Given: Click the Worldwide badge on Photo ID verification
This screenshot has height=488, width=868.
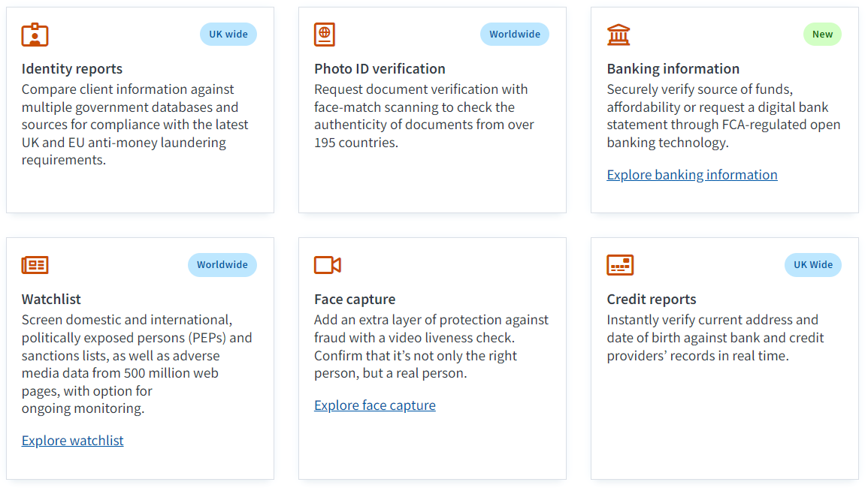Looking at the screenshot, I should tap(515, 34).
